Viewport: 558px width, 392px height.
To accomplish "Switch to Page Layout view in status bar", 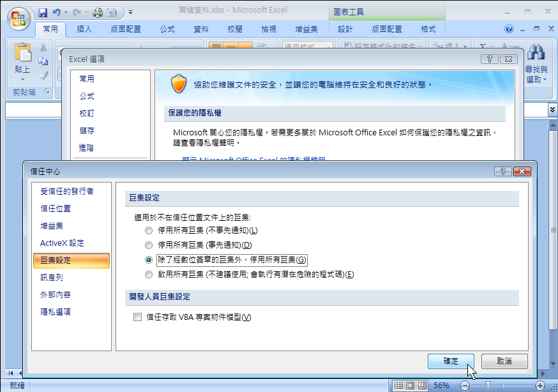I will coord(411,385).
